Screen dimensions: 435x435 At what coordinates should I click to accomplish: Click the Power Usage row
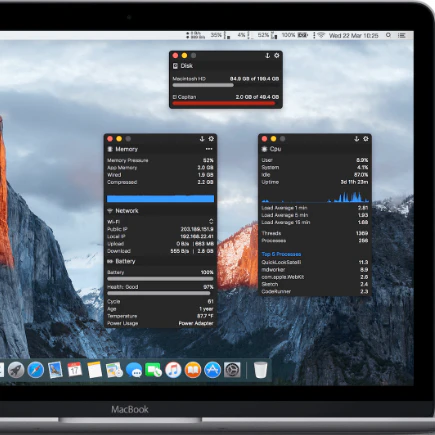160,323
